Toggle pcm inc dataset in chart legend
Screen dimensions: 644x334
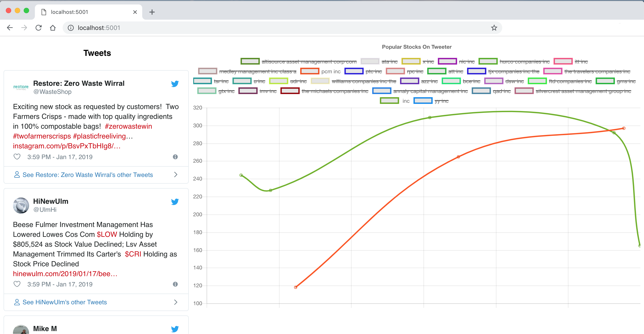pos(330,72)
